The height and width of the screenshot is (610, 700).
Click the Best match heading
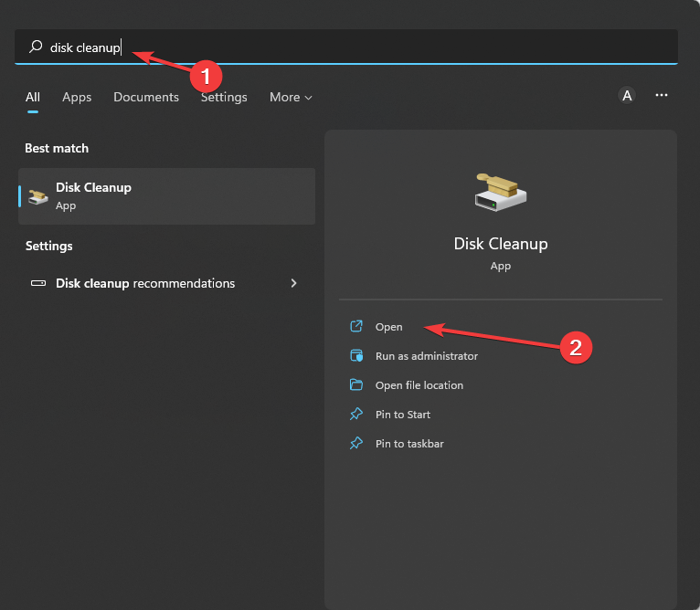(57, 148)
